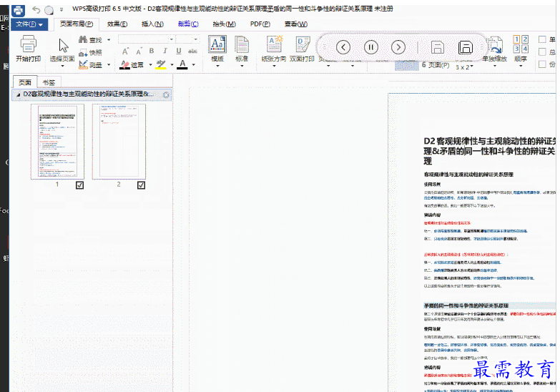This screenshot has height=392, width=560.
Task: Apply the yellow highlighter tool
Action: point(161,64)
